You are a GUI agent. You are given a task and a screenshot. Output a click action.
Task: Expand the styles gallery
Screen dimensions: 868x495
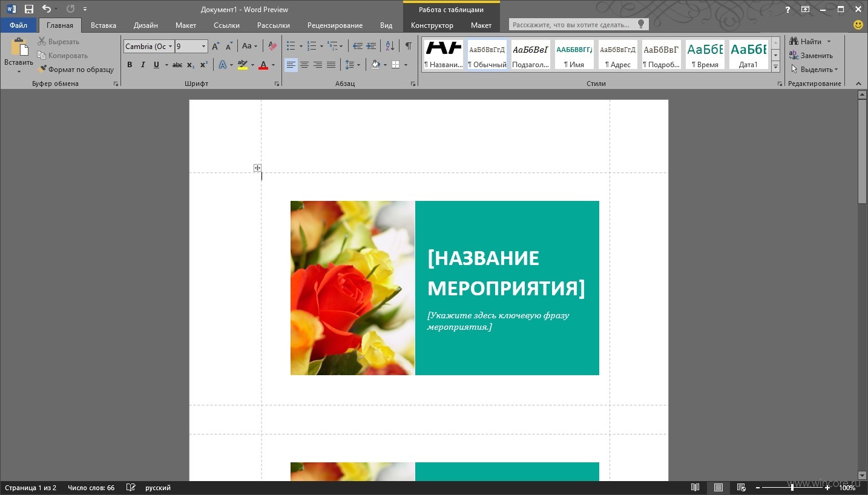[776, 66]
